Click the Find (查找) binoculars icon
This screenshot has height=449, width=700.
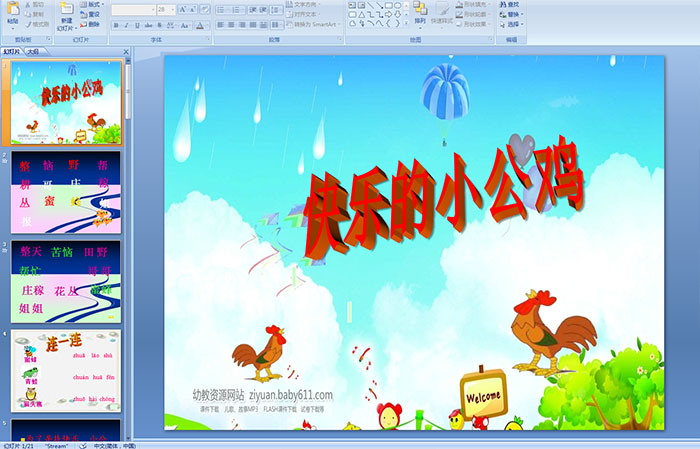[x=503, y=4]
